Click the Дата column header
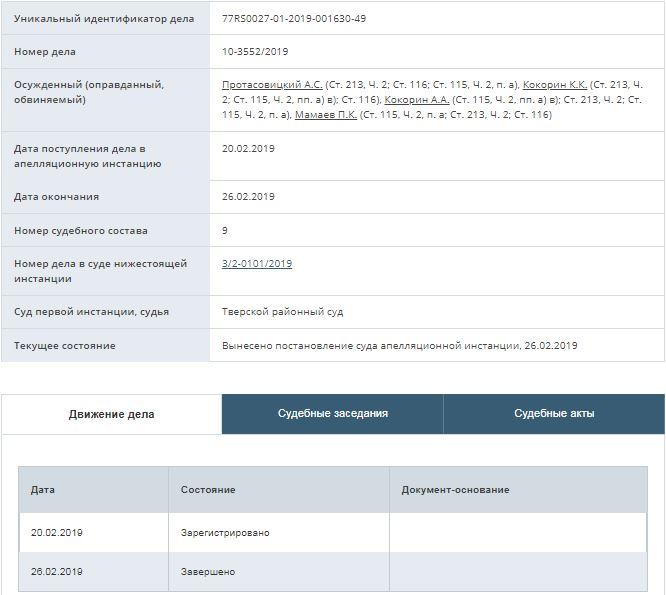 43,490
